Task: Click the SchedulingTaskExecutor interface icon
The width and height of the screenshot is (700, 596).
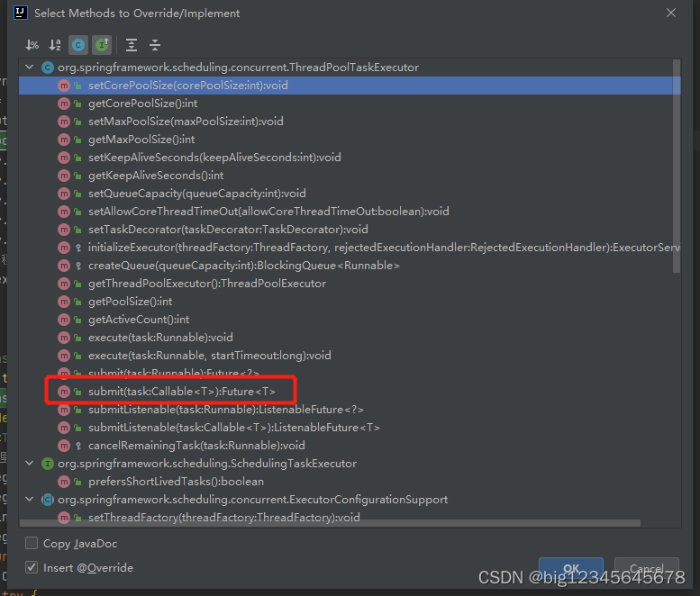Action: point(48,464)
